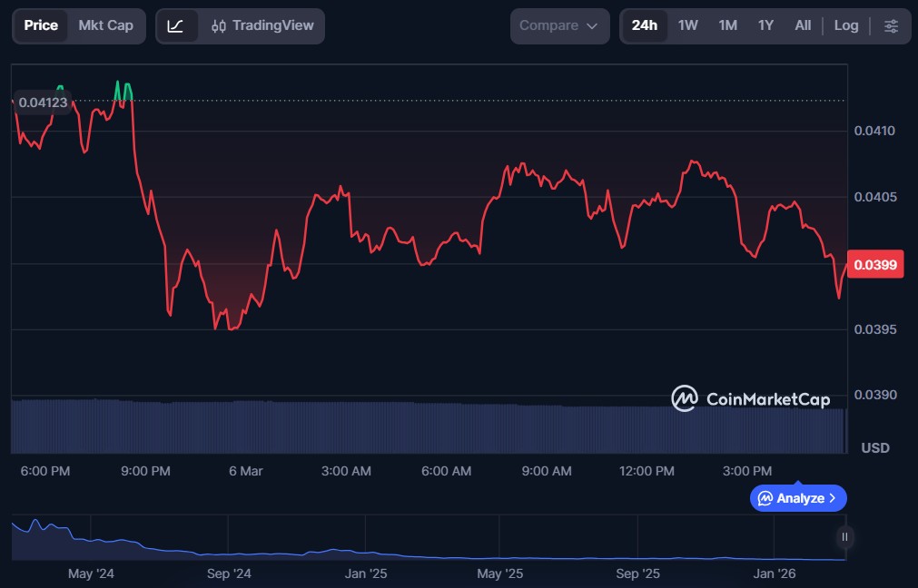Choose the 1W time range
918x588 pixels.
pyautogui.click(x=687, y=25)
